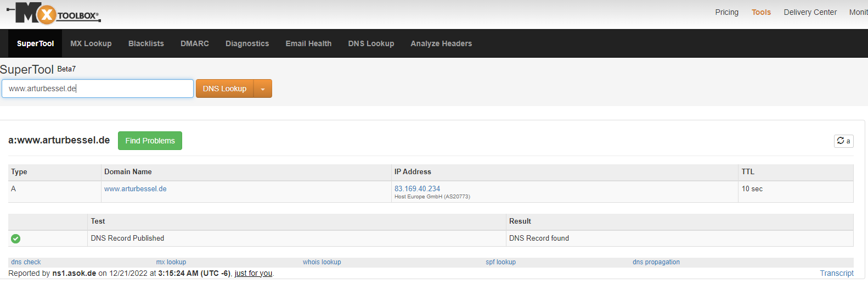Image resolution: width=868 pixels, height=283 pixels.
Task: Switch to the Blacklists tab
Action: coord(146,43)
